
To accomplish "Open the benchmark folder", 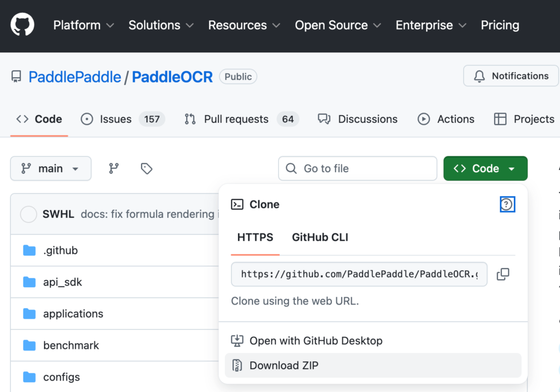I will (71, 345).
